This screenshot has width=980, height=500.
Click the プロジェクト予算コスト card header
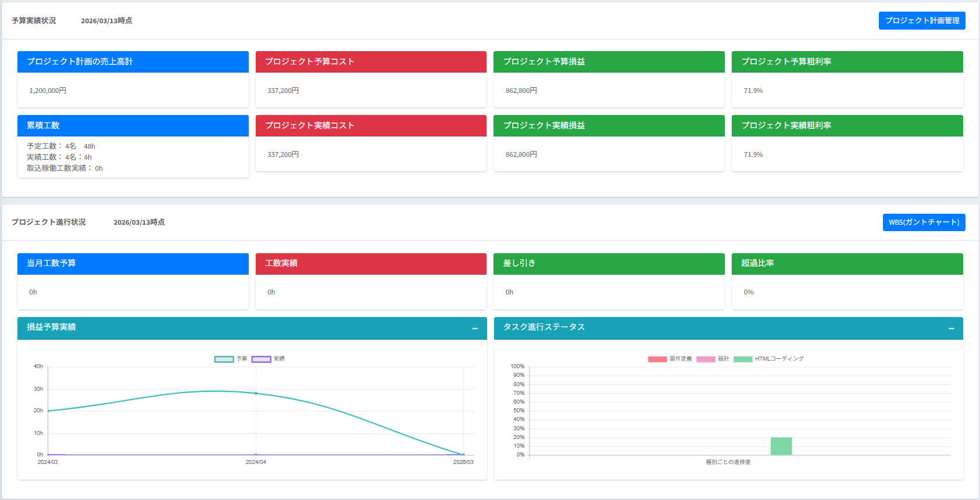click(x=370, y=62)
